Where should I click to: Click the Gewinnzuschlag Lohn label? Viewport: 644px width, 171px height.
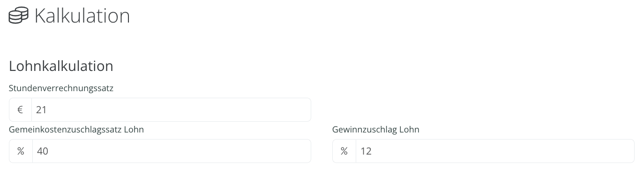[376, 129]
